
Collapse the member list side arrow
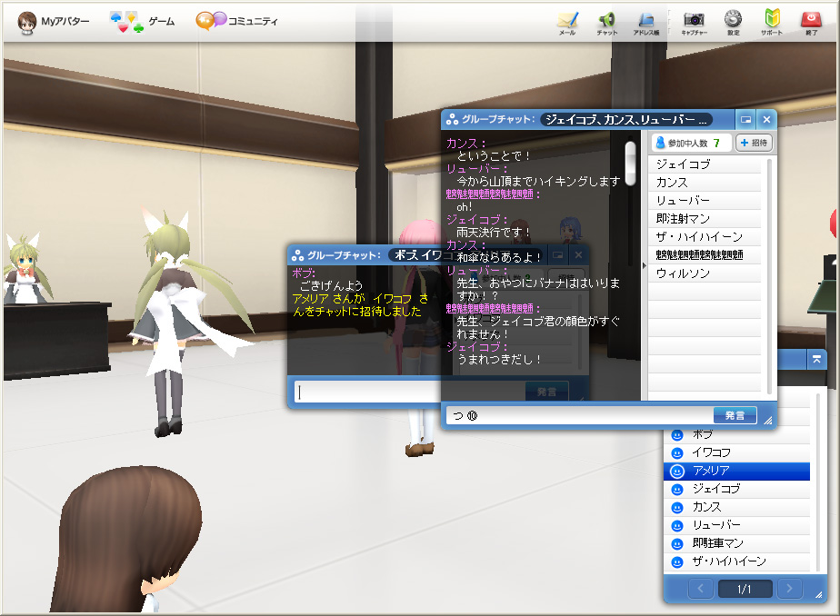644,265
